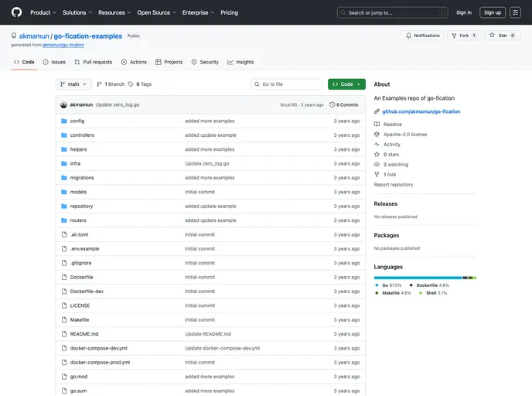Expand the Resources menu

coord(114,12)
